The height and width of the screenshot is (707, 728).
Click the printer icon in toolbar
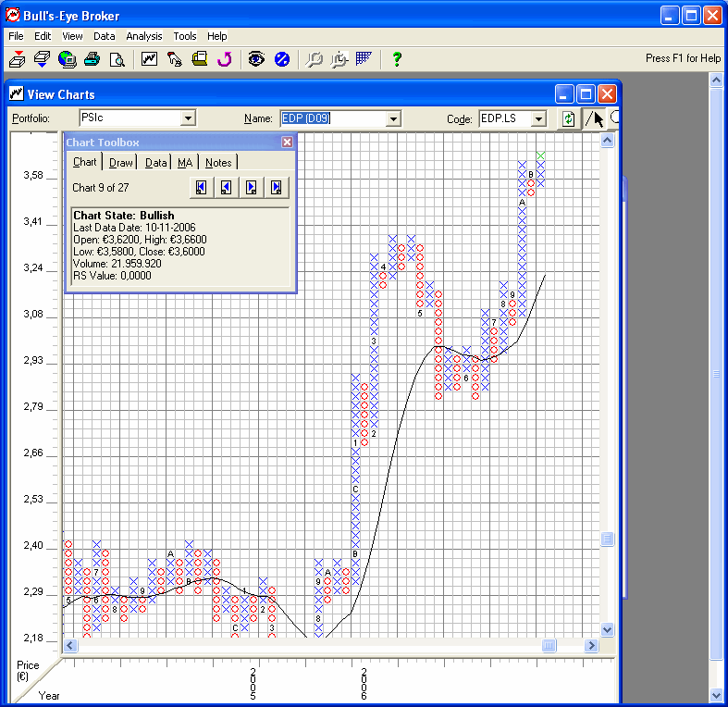click(92, 59)
